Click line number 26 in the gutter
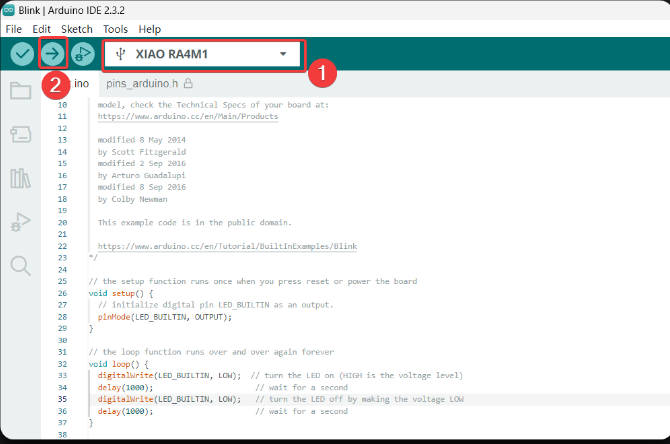 coord(62,293)
